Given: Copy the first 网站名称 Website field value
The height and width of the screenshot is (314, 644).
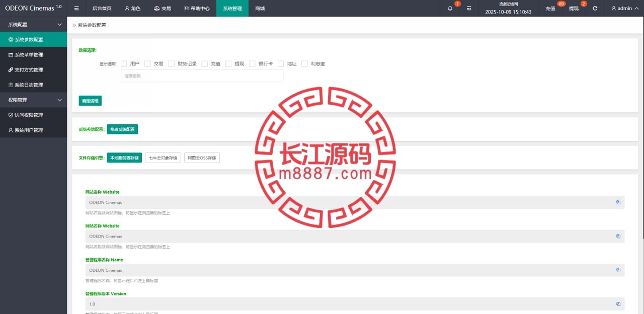Looking at the screenshot, I should (618, 202).
